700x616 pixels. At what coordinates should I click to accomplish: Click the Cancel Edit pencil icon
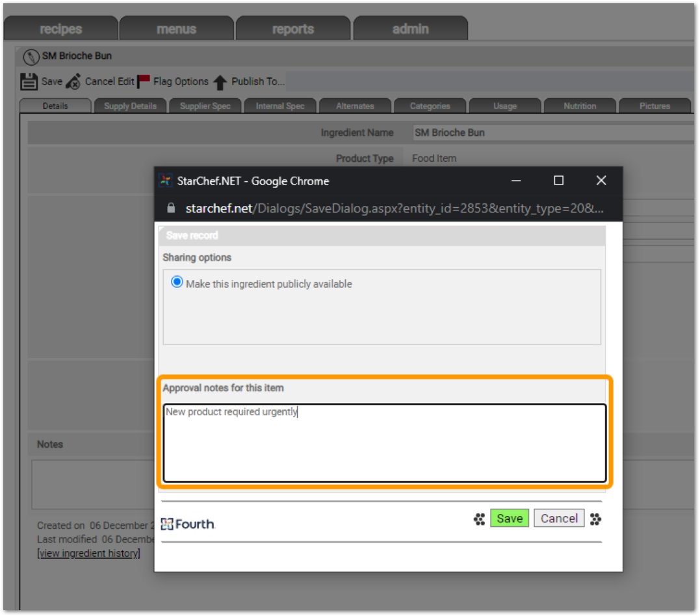pos(73,82)
